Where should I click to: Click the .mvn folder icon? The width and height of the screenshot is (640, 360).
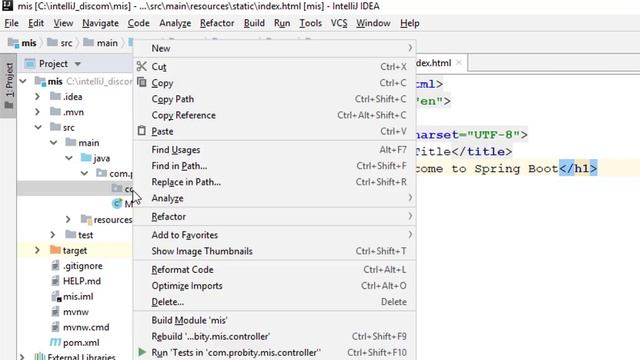tap(55, 111)
